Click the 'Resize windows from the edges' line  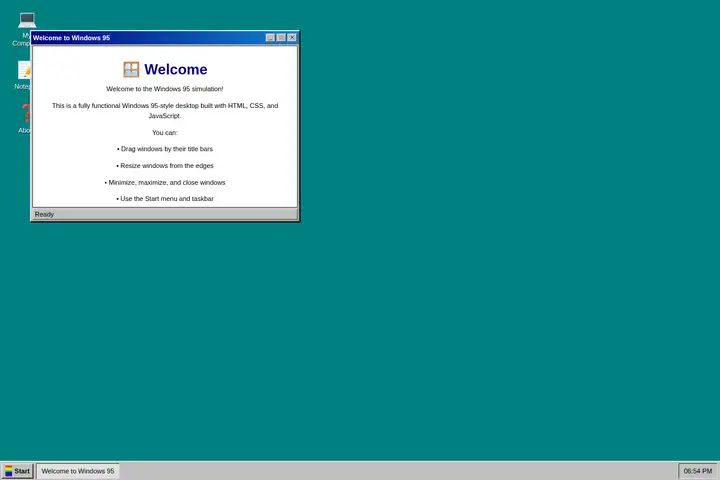165,165
